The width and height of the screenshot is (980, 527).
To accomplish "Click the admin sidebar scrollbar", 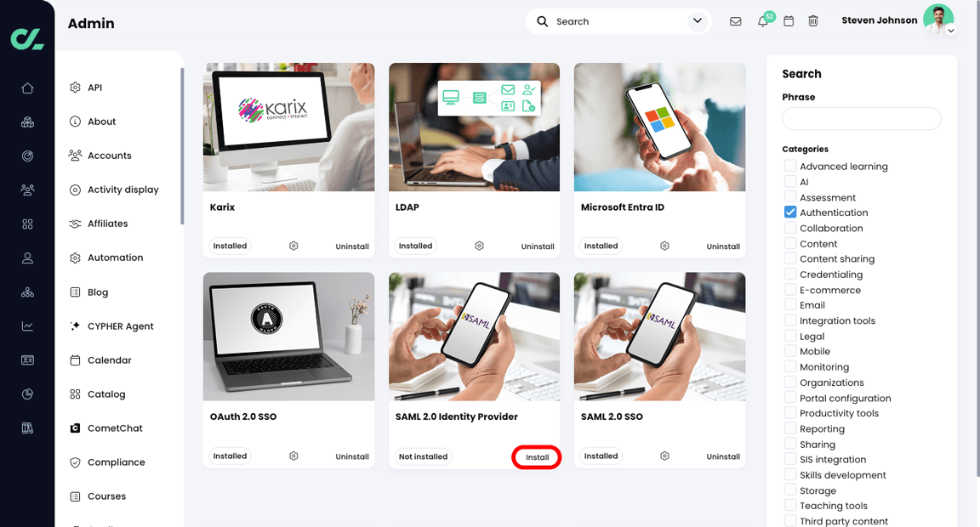I will pyautogui.click(x=182, y=146).
